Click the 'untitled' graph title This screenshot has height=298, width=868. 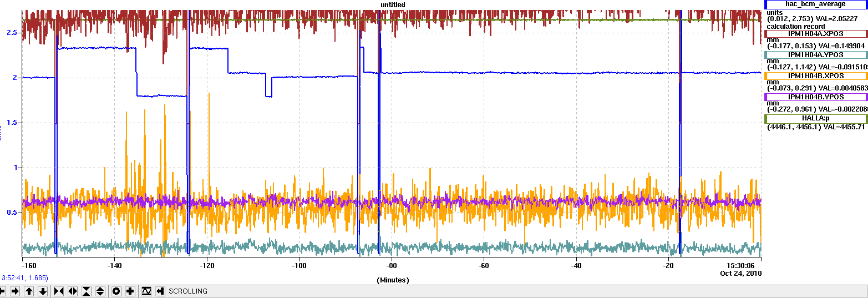393,4
